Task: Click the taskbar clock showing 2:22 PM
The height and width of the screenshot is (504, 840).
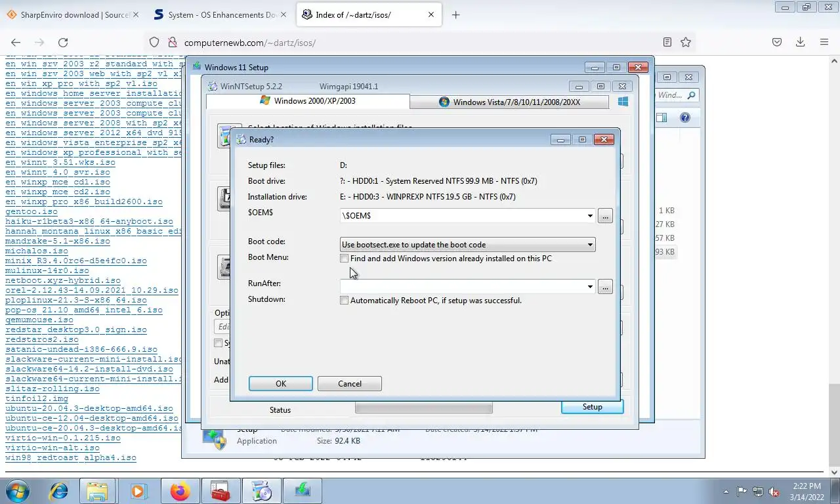Action: (807, 492)
